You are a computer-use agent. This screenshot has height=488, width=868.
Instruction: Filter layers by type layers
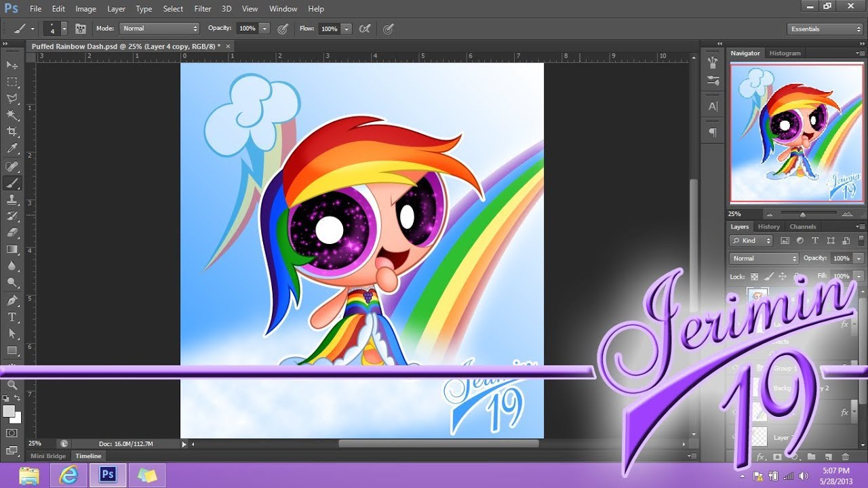point(815,241)
